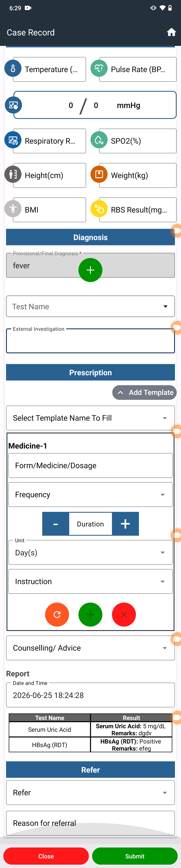Expand Select Template Name To Fill

click(90, 418)
